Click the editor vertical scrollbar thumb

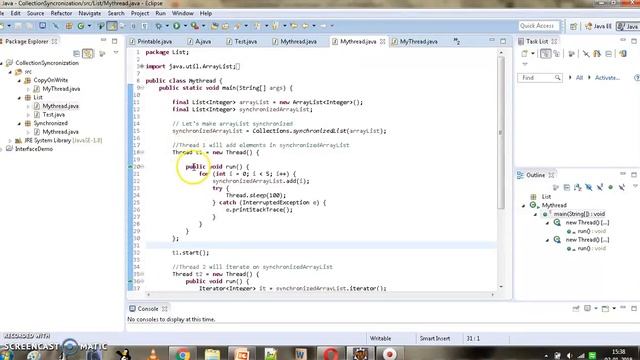[x=501, y=133]
